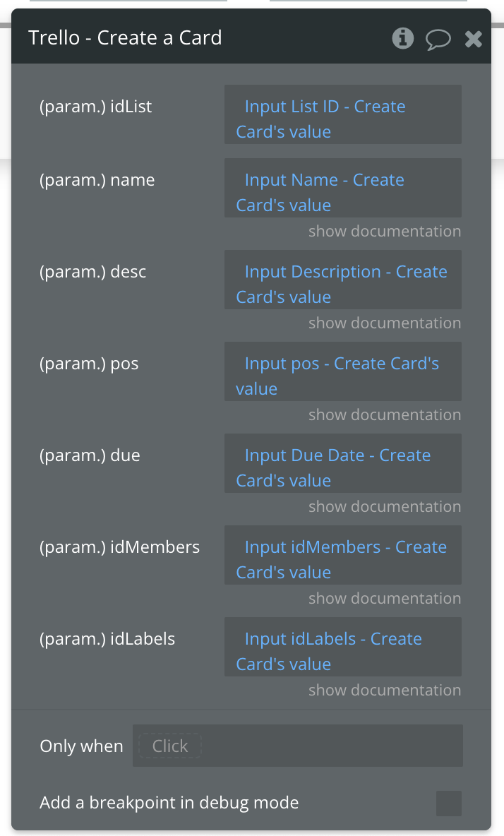Show documentation for the pos parameter

coord(385,414)
